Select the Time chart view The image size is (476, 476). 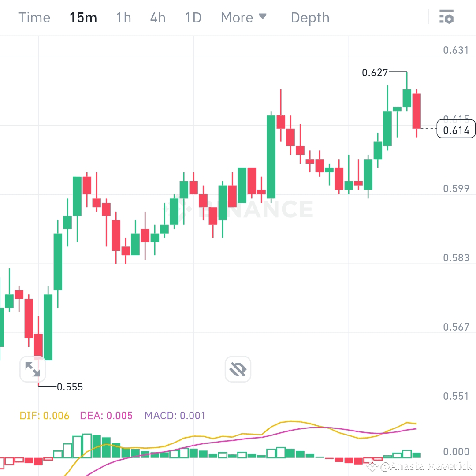(x=34, y=18)
